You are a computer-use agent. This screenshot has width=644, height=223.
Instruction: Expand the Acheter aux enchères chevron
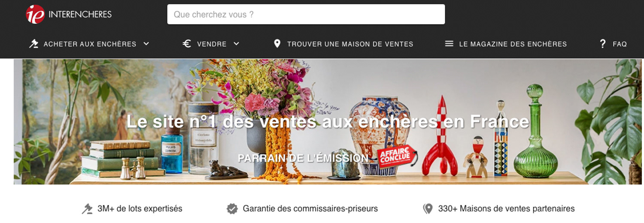(146, 44)
